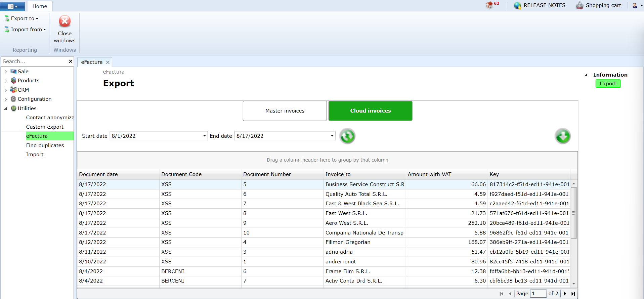Image resolution: width=644 pixels, height=299 pixels.
Task: Open the Home ribbon tab
Action: 40,6
